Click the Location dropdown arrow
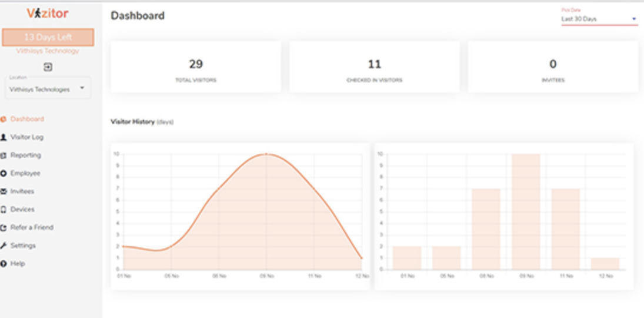Viewport: 644px width, 318px height. pyautogui.click(x=82, y=88)
